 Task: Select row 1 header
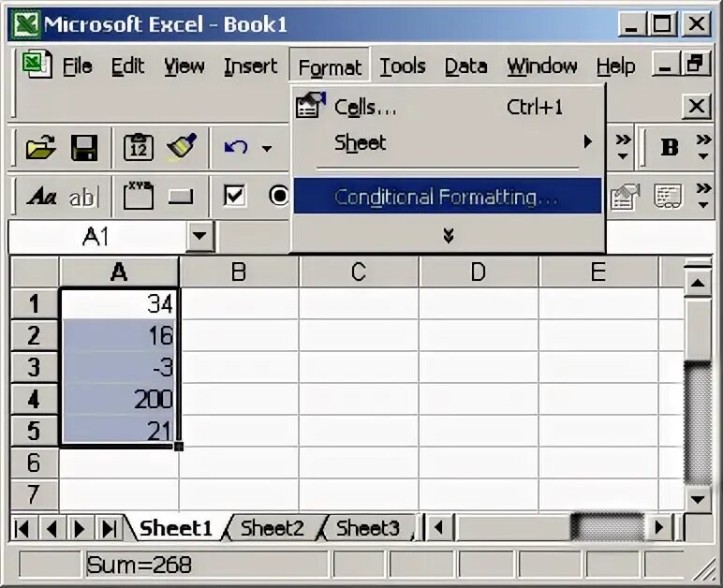click(34, 303)
